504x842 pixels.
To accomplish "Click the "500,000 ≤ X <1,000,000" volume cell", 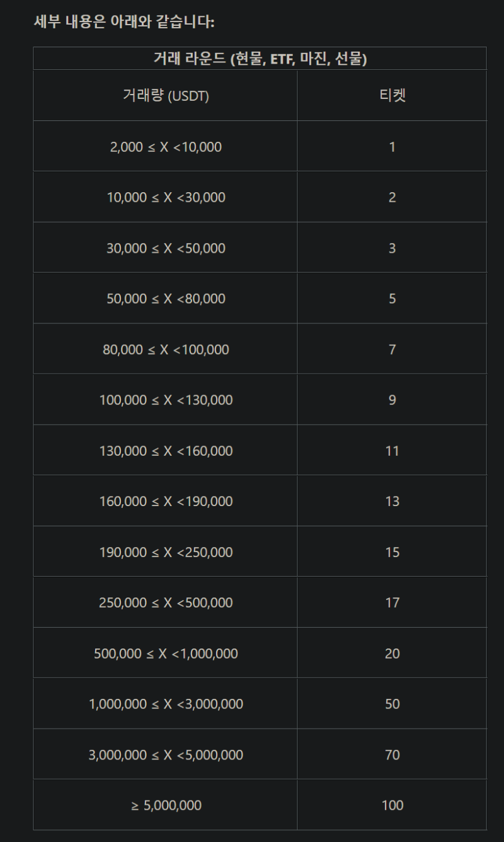I will [166, 654].
